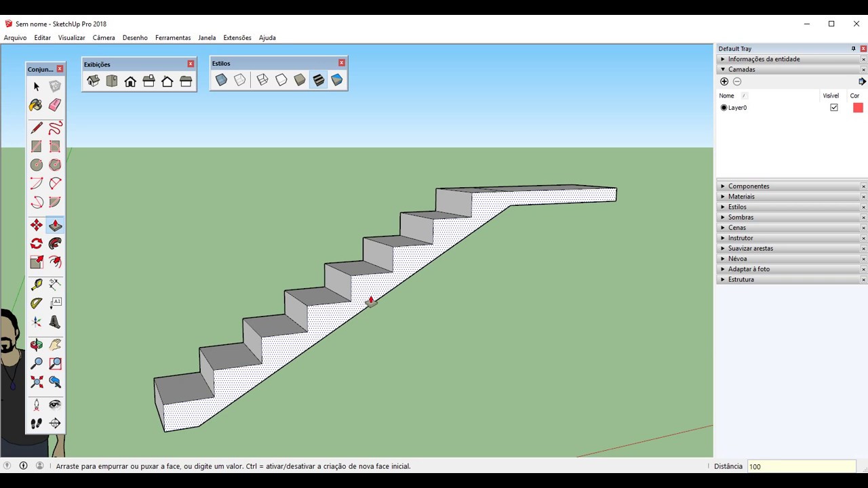
Task: Add a new layer with plus button
Action: [x=724, y=81]
